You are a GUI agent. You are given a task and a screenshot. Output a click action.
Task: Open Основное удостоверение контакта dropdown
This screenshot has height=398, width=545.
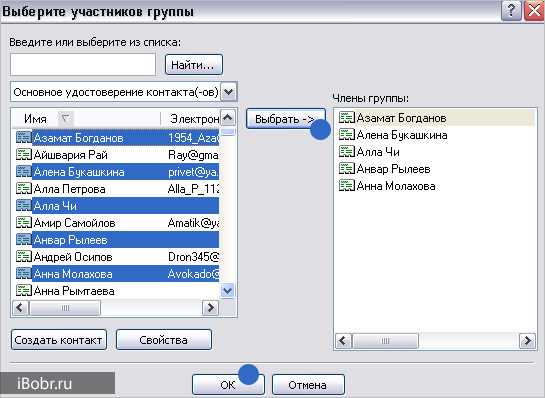click(x=229, y=92)
